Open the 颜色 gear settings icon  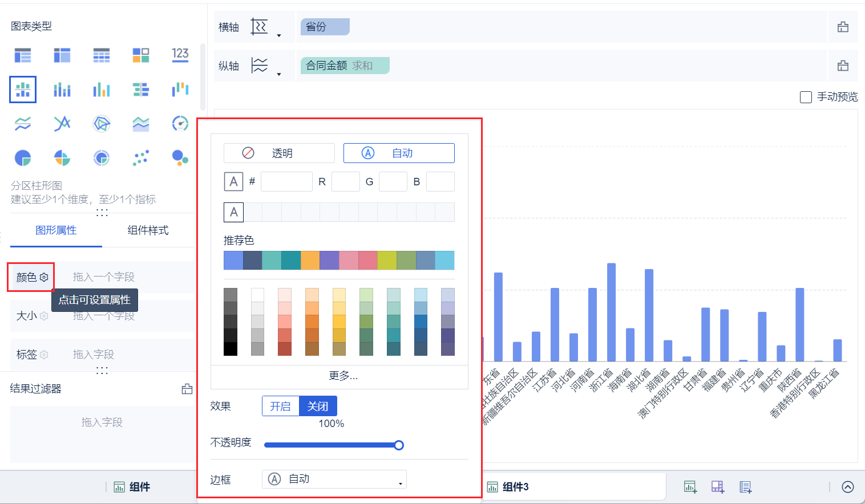[44, 277]
